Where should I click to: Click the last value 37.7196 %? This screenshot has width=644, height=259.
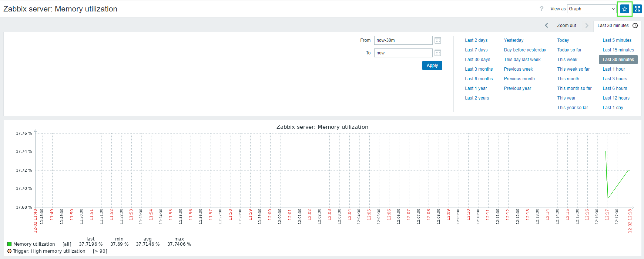pos(91,244)
